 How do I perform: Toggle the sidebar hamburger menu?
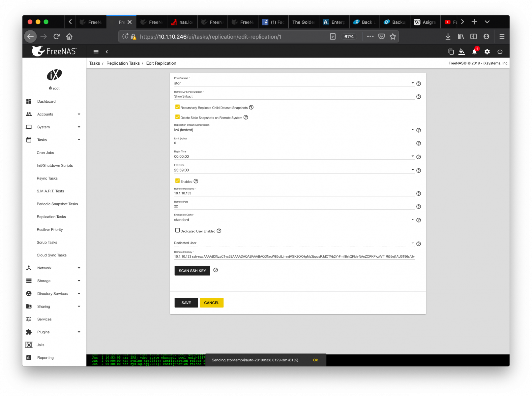(x=96, y=51)
